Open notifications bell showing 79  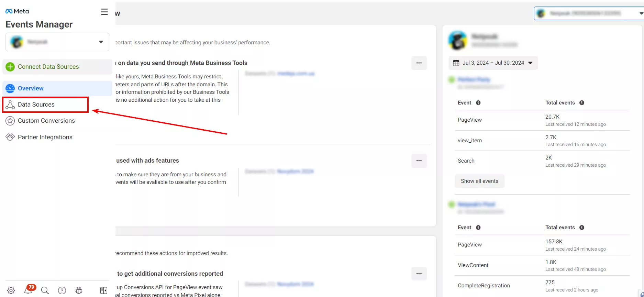tap(28, 290)
